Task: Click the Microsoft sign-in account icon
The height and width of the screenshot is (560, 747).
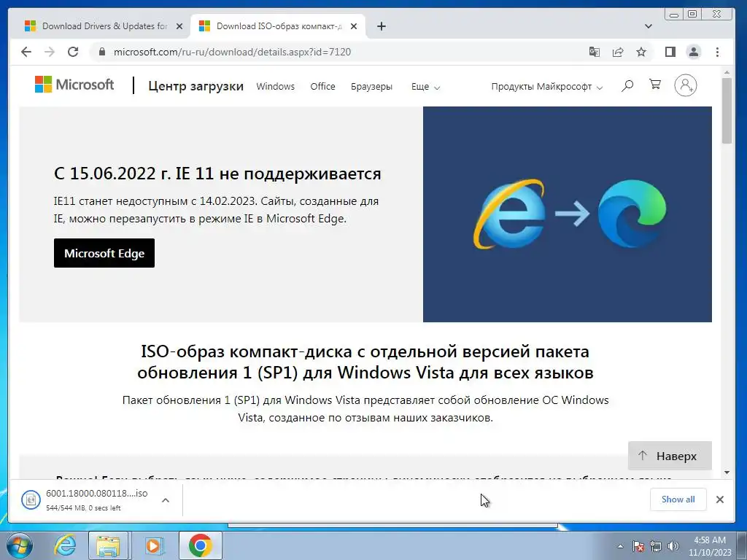Action: point(686,86)
